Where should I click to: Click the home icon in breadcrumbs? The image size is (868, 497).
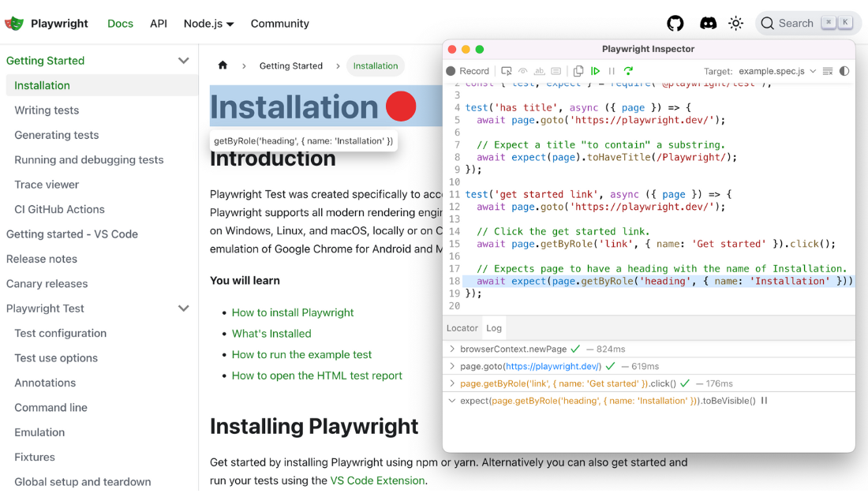coord(223,65)
